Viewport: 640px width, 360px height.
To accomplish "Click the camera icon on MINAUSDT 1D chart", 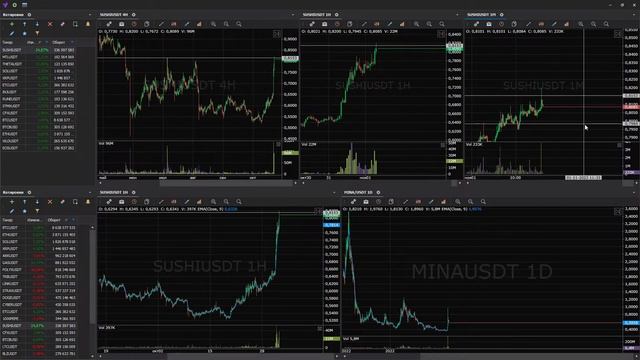I will [x=366, y=202].
